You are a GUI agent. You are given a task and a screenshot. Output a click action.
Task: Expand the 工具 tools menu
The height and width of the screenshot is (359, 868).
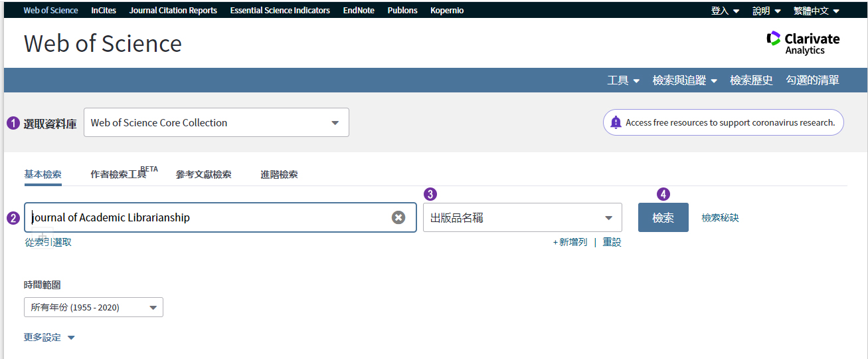624,80
